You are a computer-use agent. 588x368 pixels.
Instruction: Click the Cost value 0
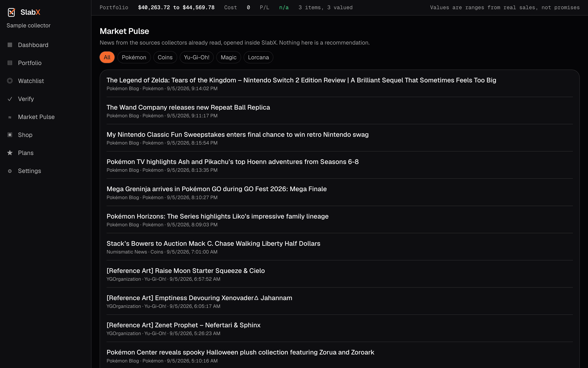coord(248,8)
